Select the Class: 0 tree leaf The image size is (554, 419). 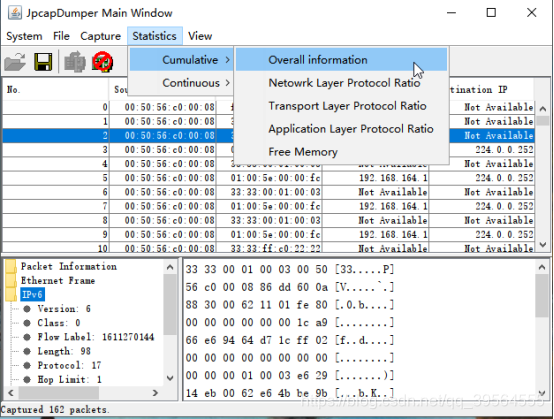tap(59, 323)
